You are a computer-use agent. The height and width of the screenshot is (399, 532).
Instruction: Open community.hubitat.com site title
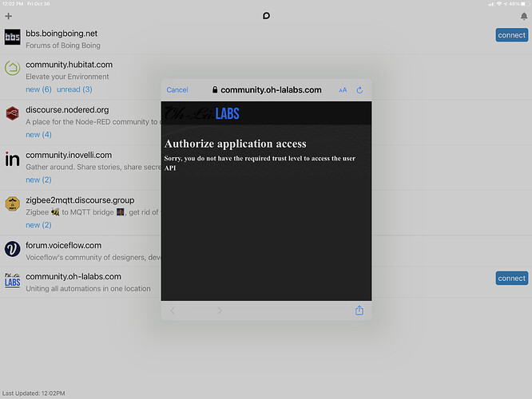(69, 65)
